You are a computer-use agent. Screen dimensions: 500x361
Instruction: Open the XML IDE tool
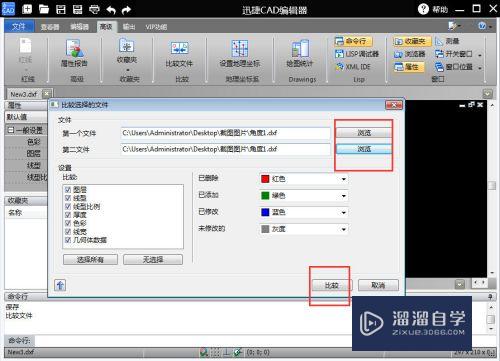pyautogui.click(x=353, y=66)
